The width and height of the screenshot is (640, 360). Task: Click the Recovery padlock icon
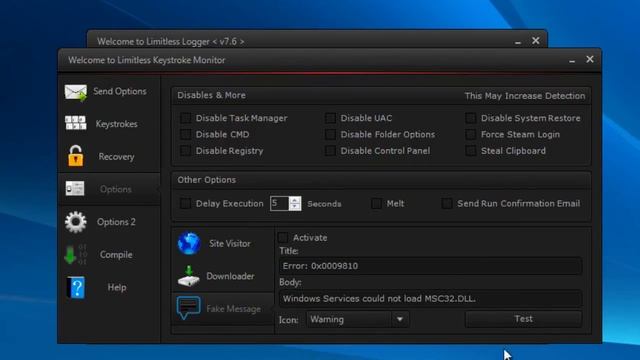click(76, 156)
